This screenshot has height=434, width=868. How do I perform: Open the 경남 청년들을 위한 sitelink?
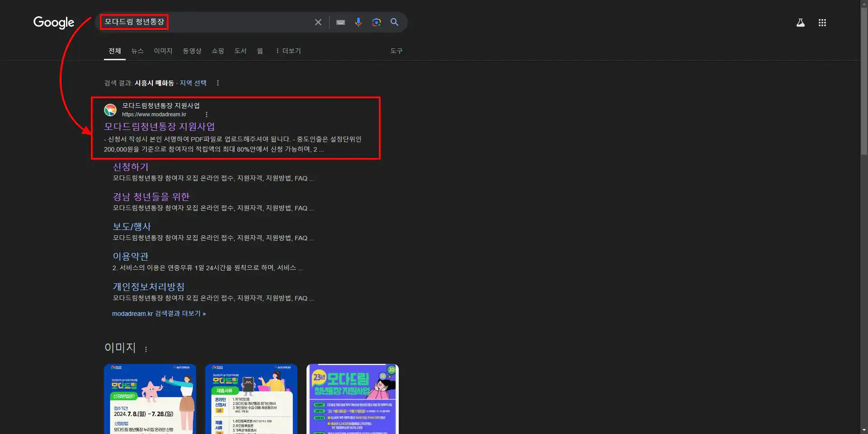pos(151,197)
